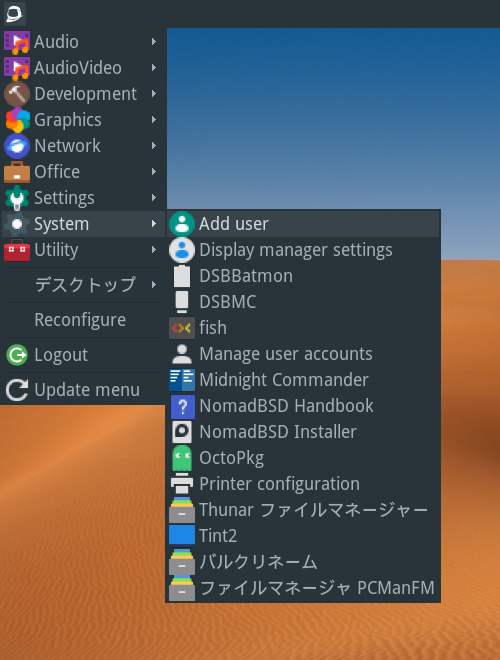This screenshot has height=660, width=500.
Task: Click the fish shell icon
Action: 182,328
